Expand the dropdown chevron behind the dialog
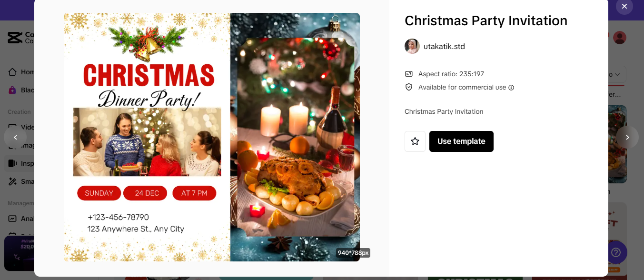This screenshot has height=280, width=644. [x=617, y=75]
